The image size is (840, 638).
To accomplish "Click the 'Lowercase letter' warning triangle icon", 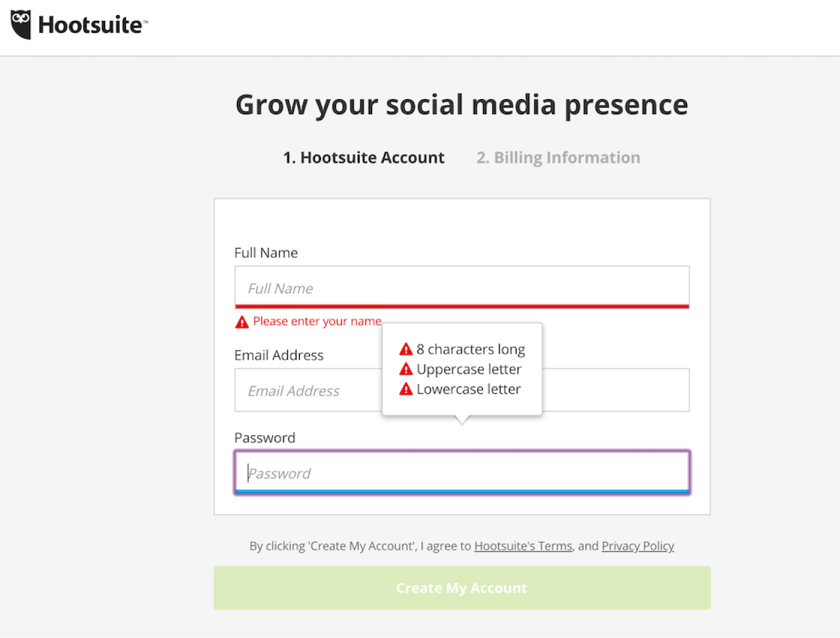I will pos(406,389).
